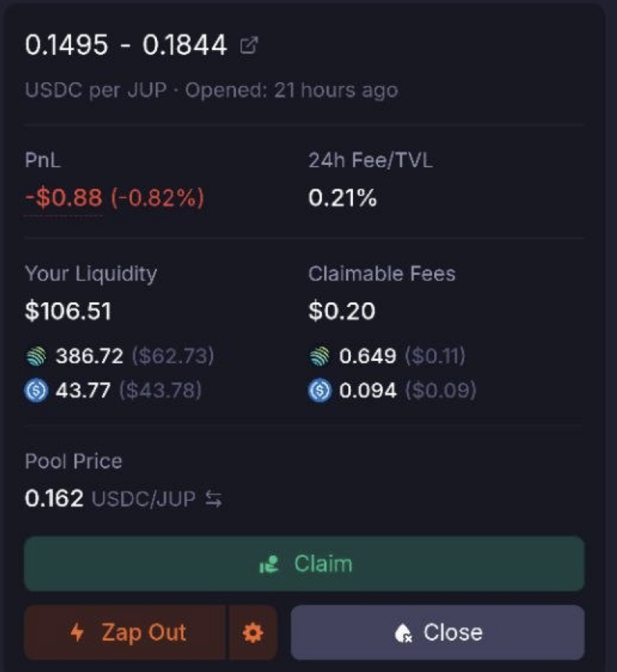Click the USDC icon under Claimable Fees
617x672 pixels.
319,391
